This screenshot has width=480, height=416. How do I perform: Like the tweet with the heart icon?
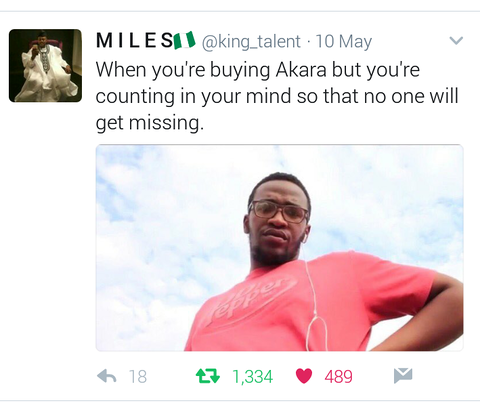(304, 376)
